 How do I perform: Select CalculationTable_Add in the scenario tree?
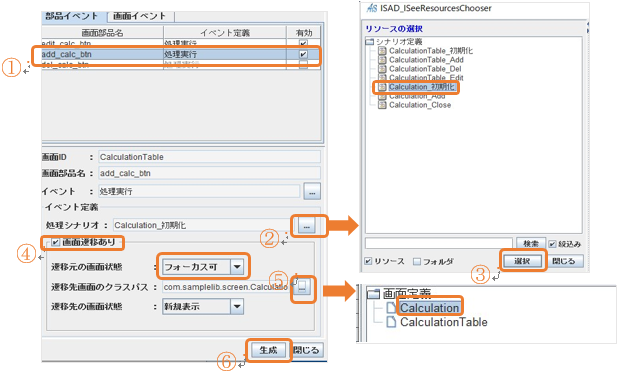pyautogui.click(x=426, y=60)
